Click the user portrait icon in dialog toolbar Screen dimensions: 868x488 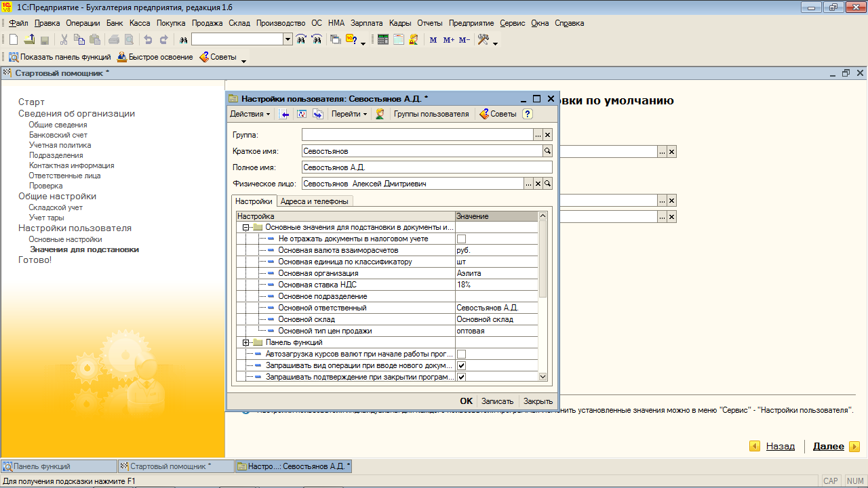(380, 114)
